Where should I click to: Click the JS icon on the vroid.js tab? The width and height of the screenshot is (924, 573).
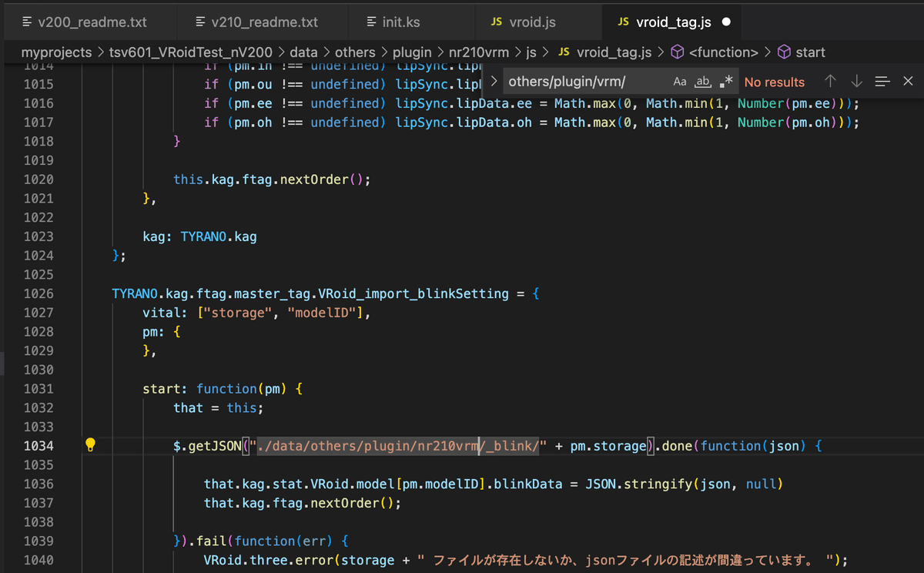click(496, 22)
